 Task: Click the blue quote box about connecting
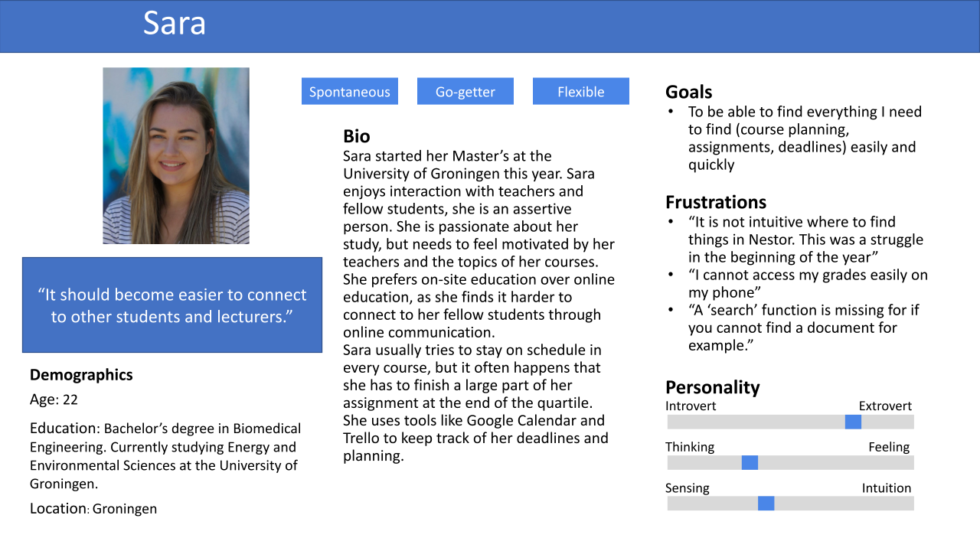click(x=172, y=305)
